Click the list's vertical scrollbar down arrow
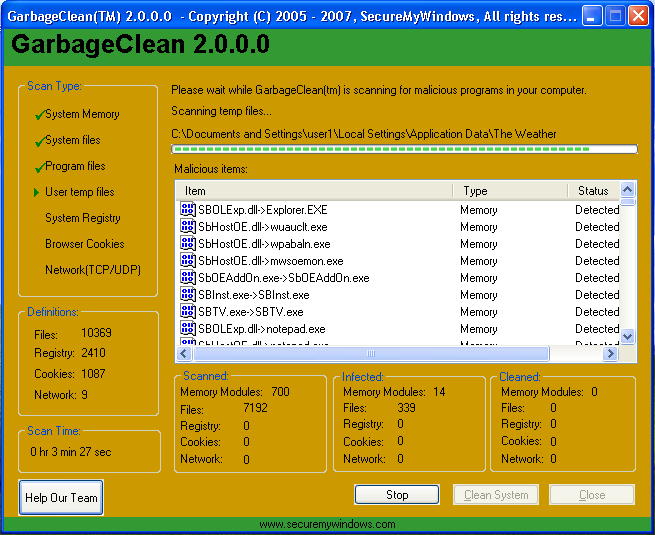 (627, 336)
